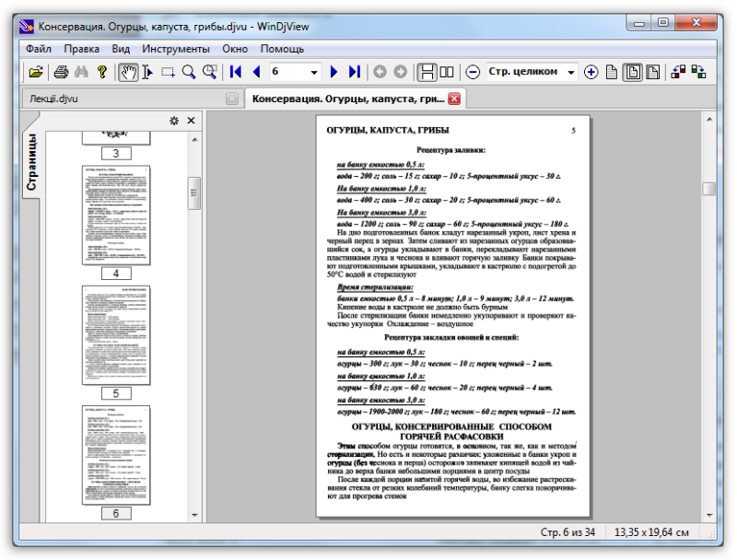Open the Помощь menu
This screenshot has width=737, height=560.
(x=282, y=49)
